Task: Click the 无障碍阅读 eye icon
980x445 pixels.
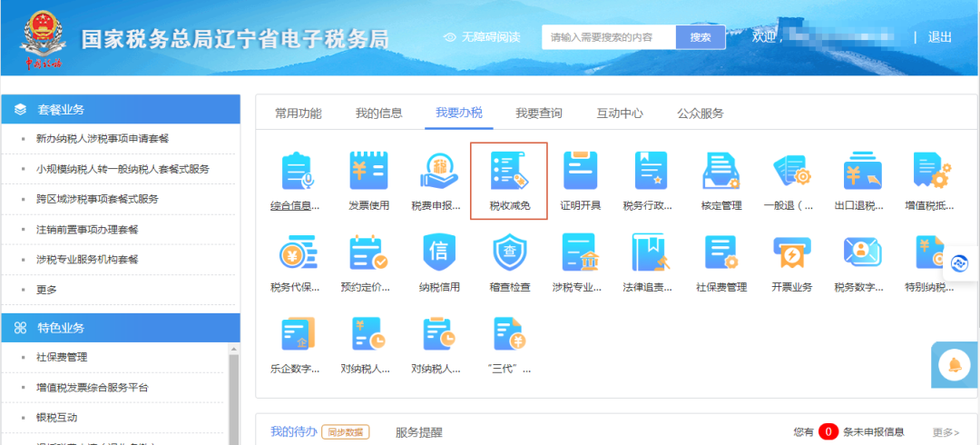Action: tap(449, 37)
